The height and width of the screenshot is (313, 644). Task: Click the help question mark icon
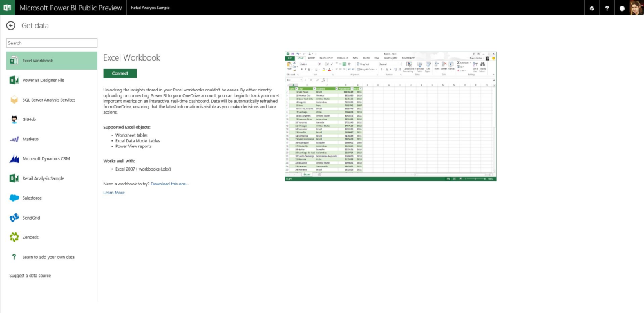point(607,8)
